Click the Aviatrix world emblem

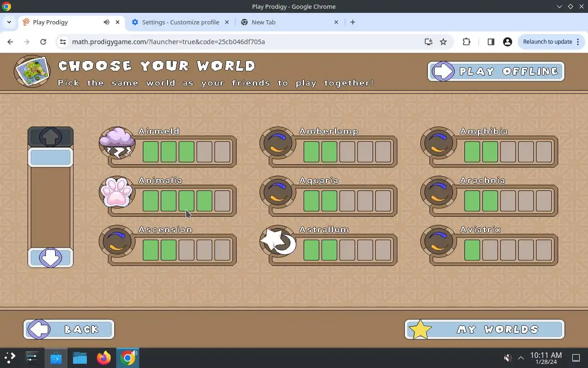pyautogui.click(x=439, y=241)
